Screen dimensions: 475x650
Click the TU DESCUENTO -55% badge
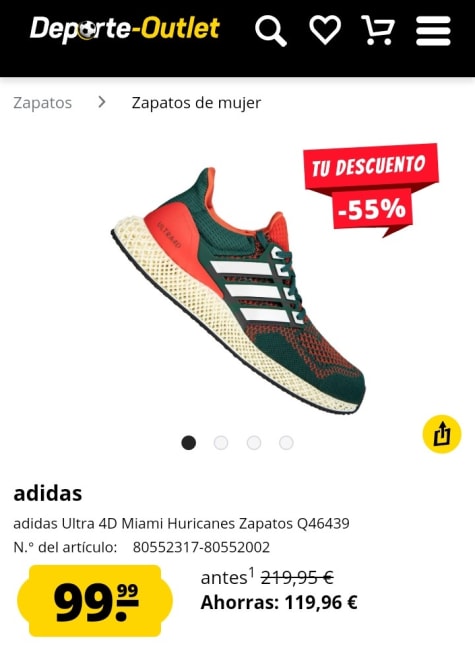click(x=371, y=189)
